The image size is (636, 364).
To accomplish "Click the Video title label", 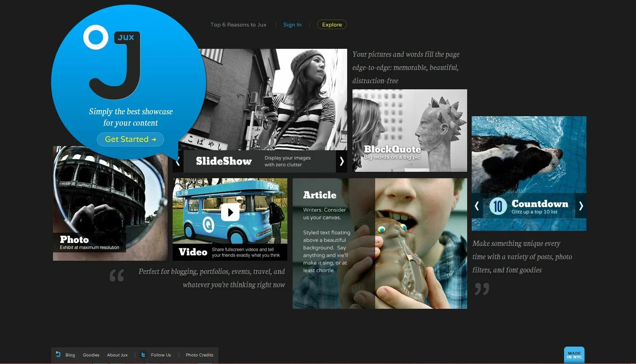I will click(193, 252).
